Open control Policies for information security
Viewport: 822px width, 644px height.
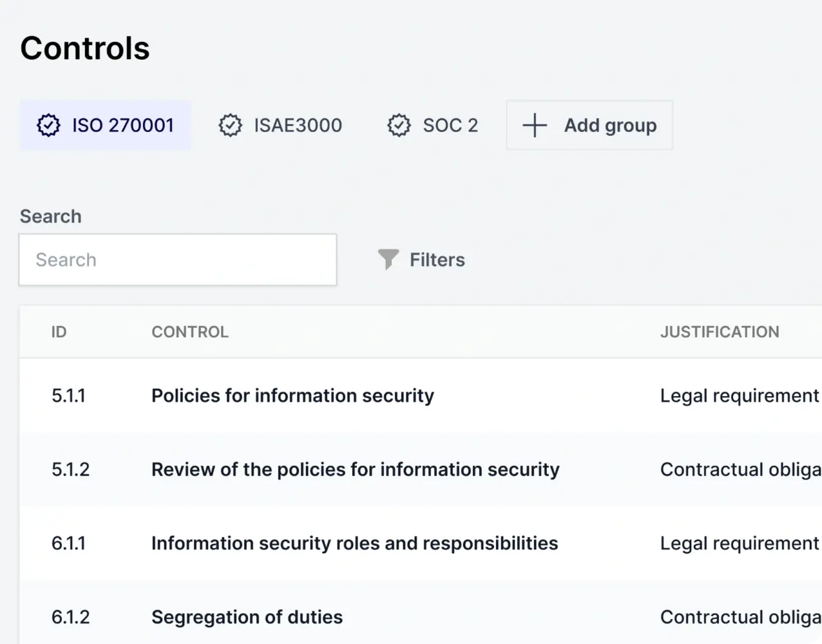click(x=292, y=395)
